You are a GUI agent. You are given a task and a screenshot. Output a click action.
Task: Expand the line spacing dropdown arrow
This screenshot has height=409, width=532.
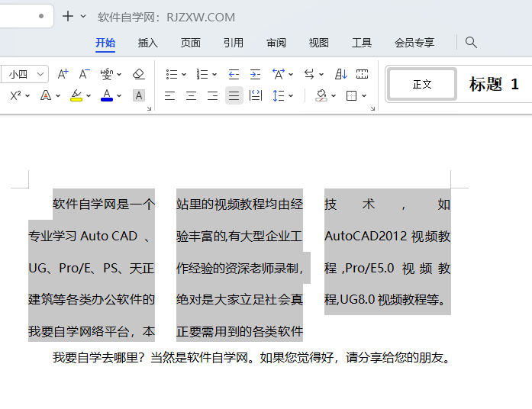(x=291, y=96)
